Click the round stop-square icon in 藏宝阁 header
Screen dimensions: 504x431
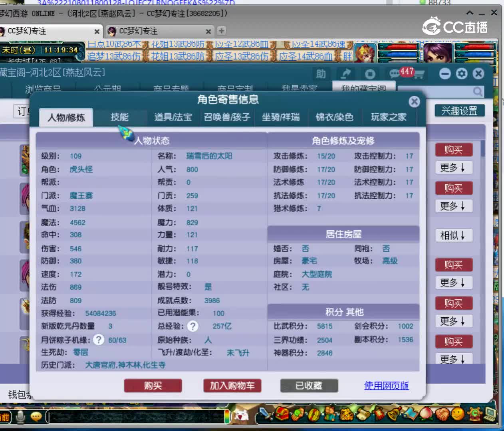click(x=370, y=74)
